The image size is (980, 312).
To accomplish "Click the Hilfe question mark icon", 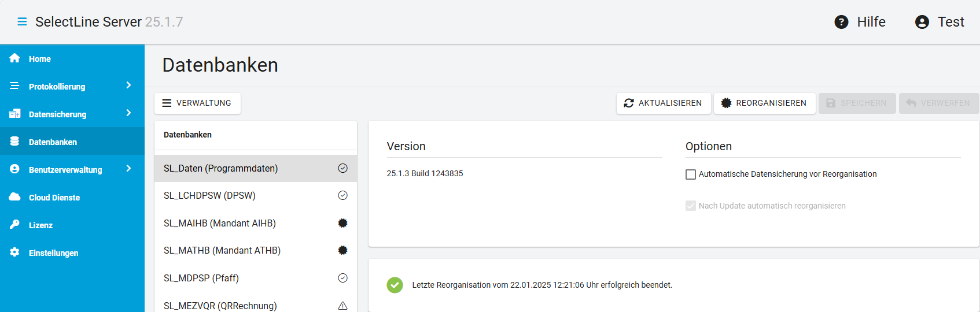I will (841, 22).
